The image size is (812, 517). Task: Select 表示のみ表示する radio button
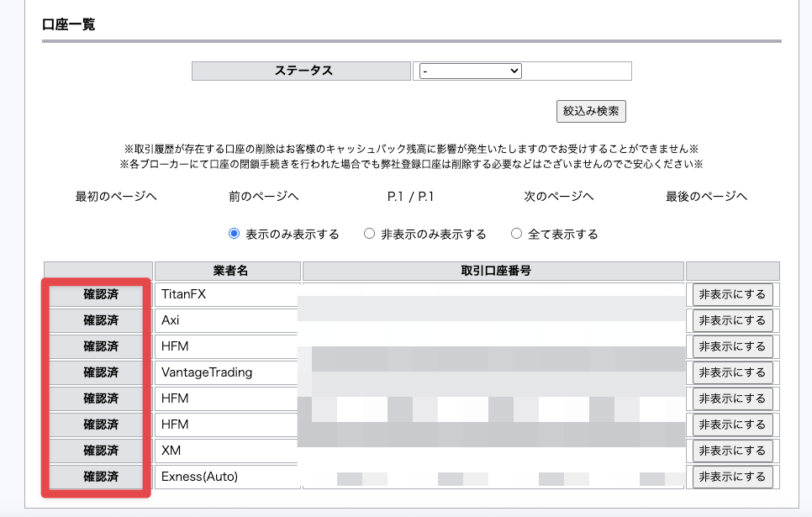point(234,234)
